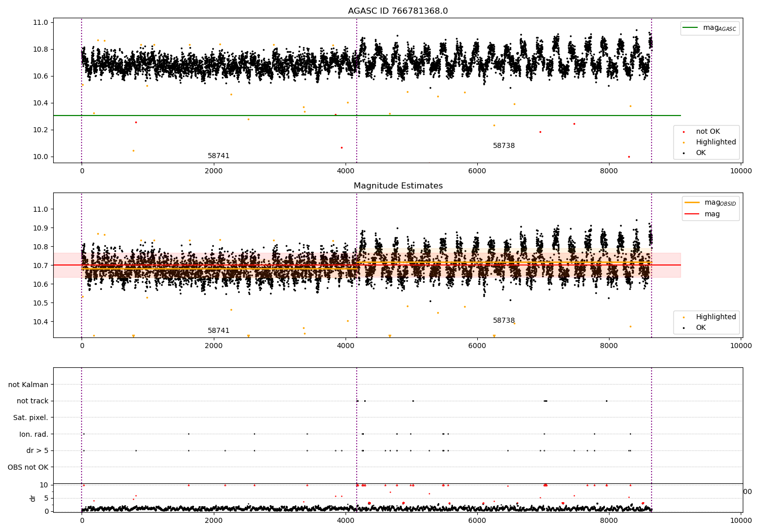Click the 'Sat. pixel.' row label
The image size is (760, 532).
(31, 418)
